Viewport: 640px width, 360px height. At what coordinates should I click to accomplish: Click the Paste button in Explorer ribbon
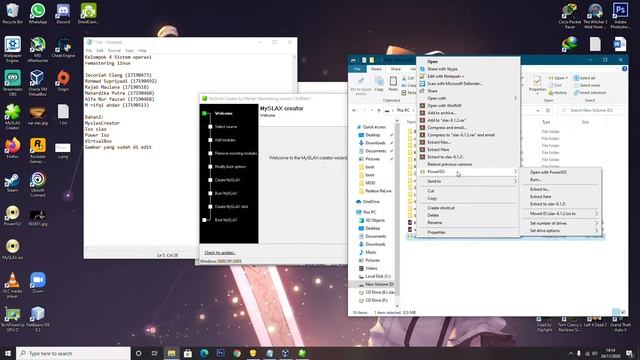(393, 84)
